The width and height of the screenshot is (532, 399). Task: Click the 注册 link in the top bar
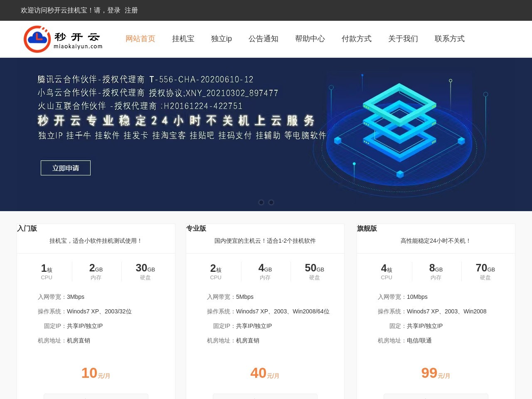click(131, 10)
